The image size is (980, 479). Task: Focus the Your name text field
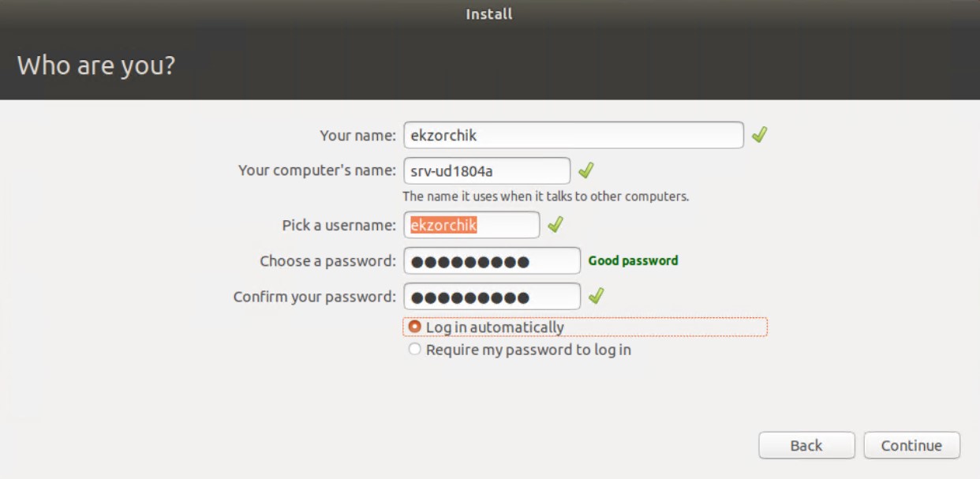tap(573, 135)
